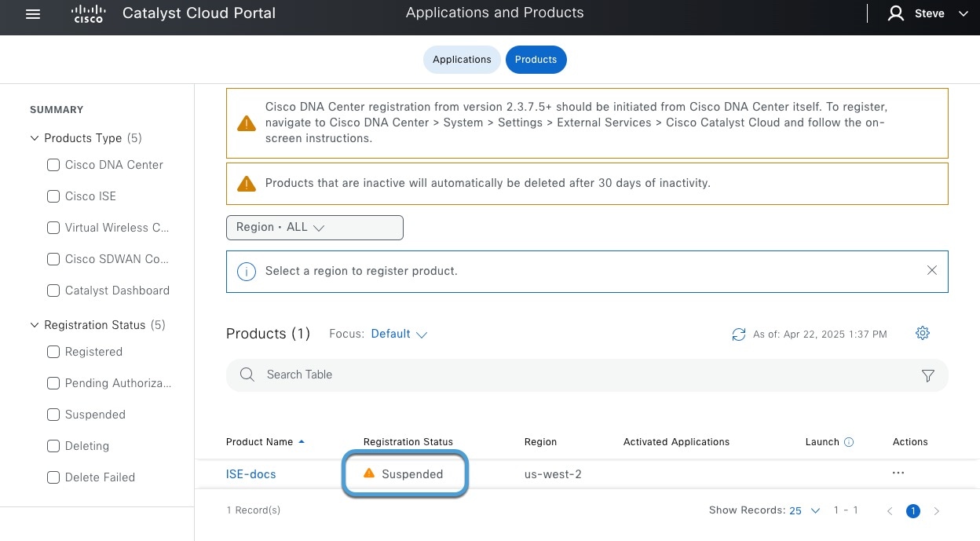Click the table filter funnel icon
The width and height of the screenshot is (980, 541).
click(927, 375)
